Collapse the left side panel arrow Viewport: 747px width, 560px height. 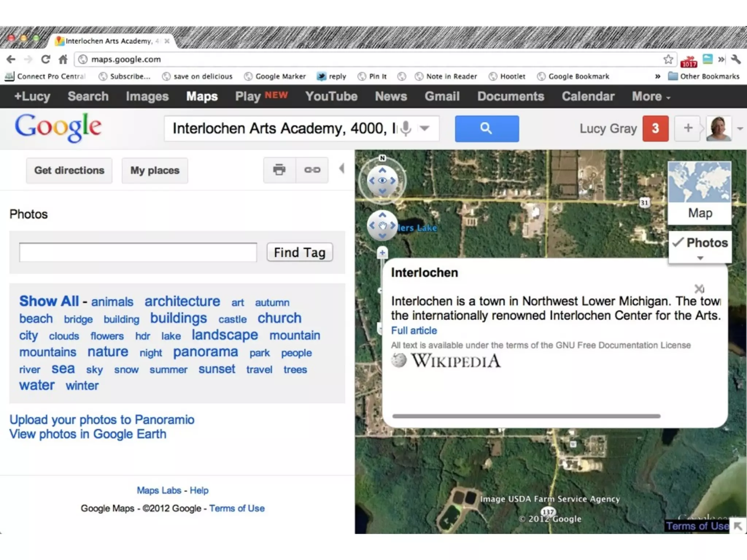[x=342, y=169]
